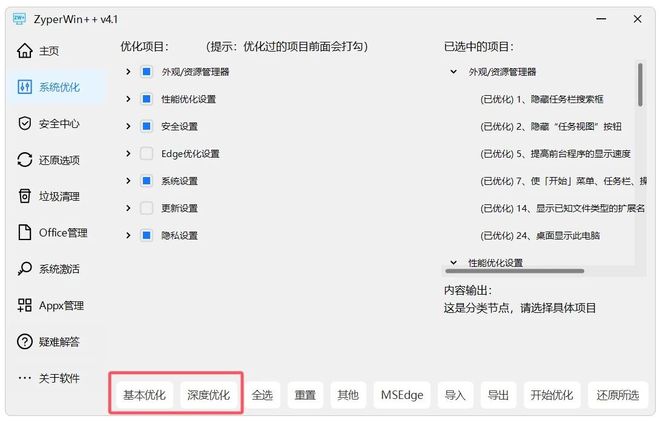Click the refresh icon for 还原选项
660x422 pixels.
(x=24, y=160)
